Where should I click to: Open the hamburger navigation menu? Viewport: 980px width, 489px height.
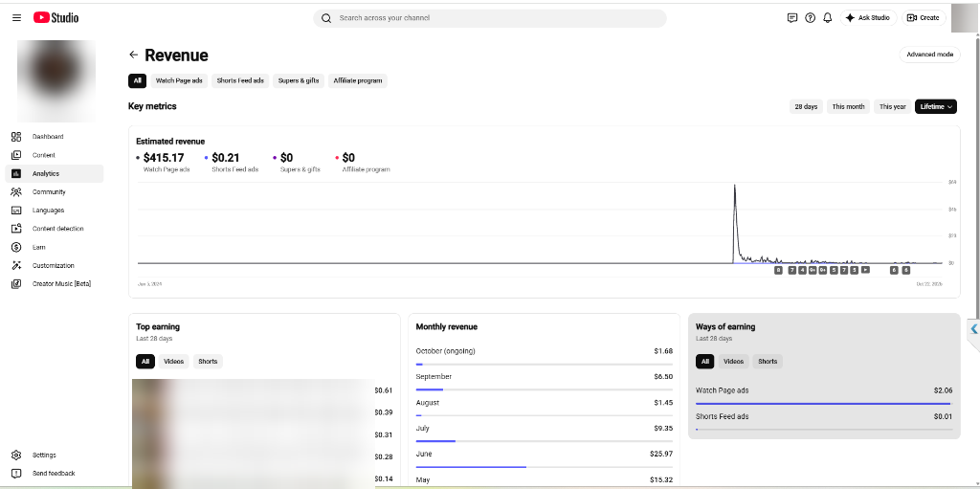pos(17,18)
